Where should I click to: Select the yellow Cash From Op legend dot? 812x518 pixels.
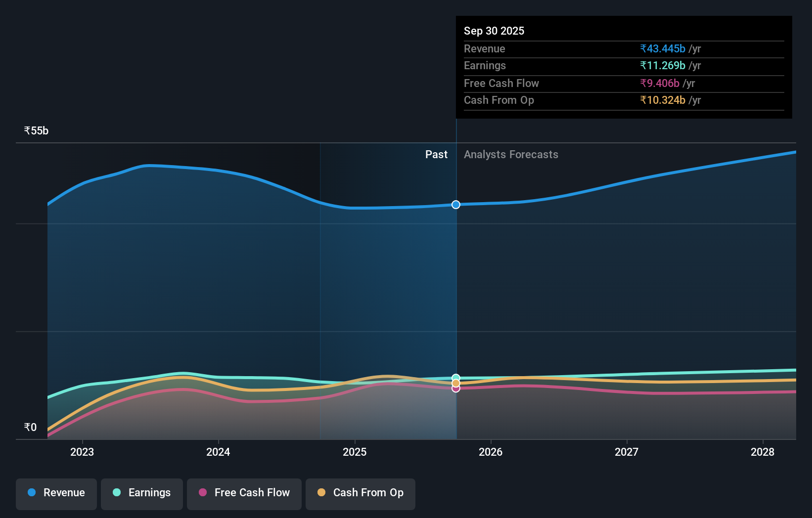pos(321,493)
